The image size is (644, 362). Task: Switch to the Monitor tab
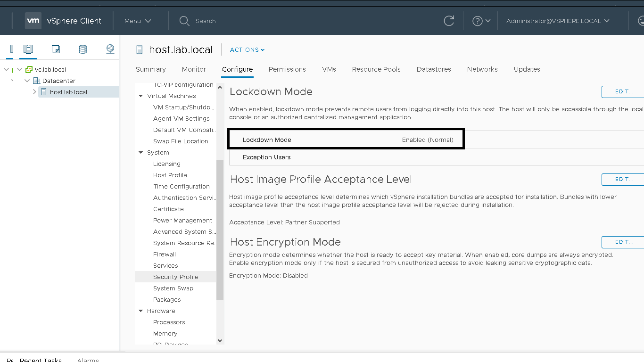[x=194, y=69]
